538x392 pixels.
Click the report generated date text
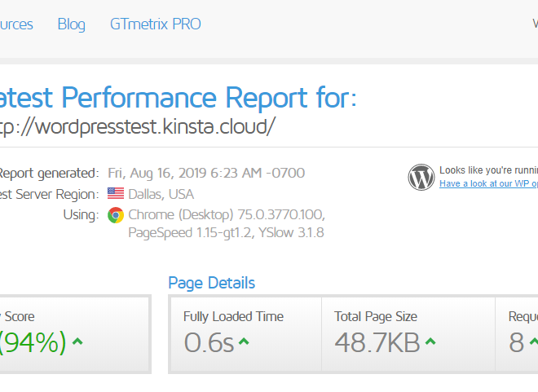(206, 174)
